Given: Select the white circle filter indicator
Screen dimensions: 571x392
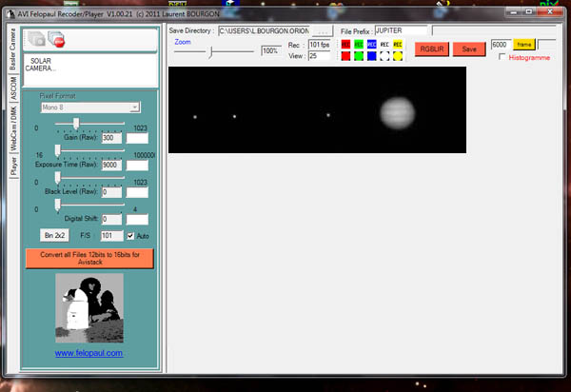Looking at the screenshot, I should [x=384, y=56].
